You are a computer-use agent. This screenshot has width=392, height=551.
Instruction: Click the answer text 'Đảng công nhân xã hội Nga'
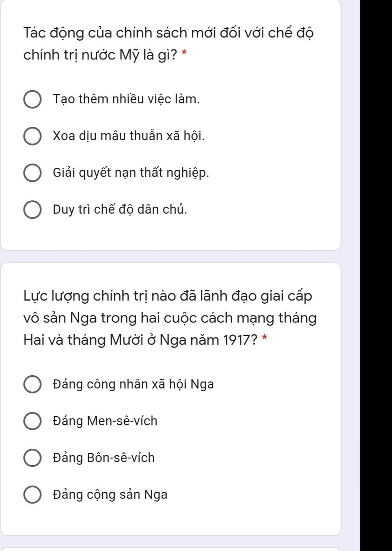point(133,384)
